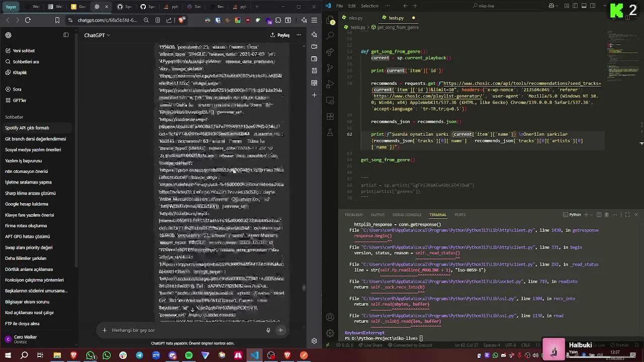
Task: Open the ChatGPT model selector dropdown
Action: pos(97,35)
